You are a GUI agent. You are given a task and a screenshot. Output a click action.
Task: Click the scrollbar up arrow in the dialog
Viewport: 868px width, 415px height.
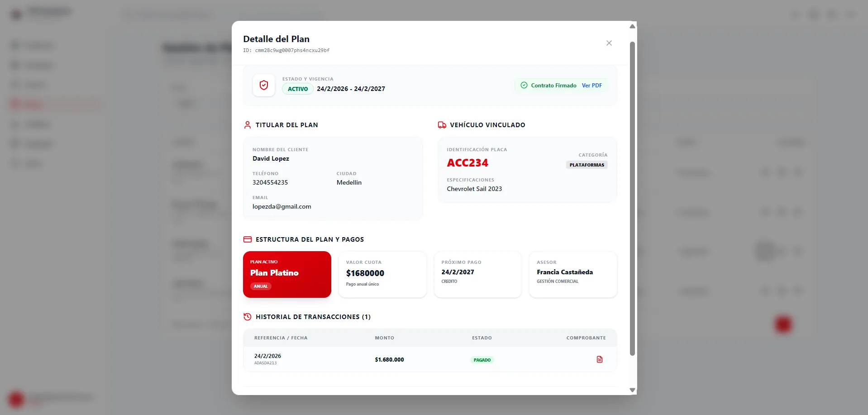(632, 26)
